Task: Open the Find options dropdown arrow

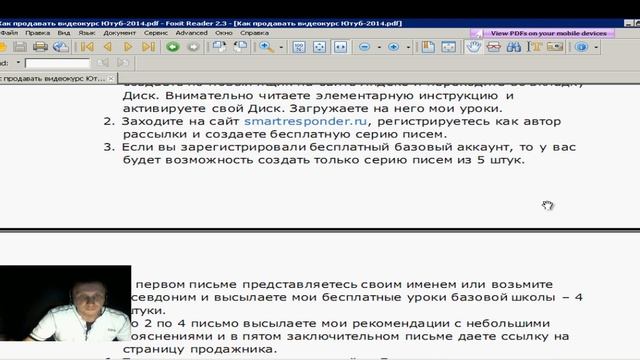Action: point(18,63)
